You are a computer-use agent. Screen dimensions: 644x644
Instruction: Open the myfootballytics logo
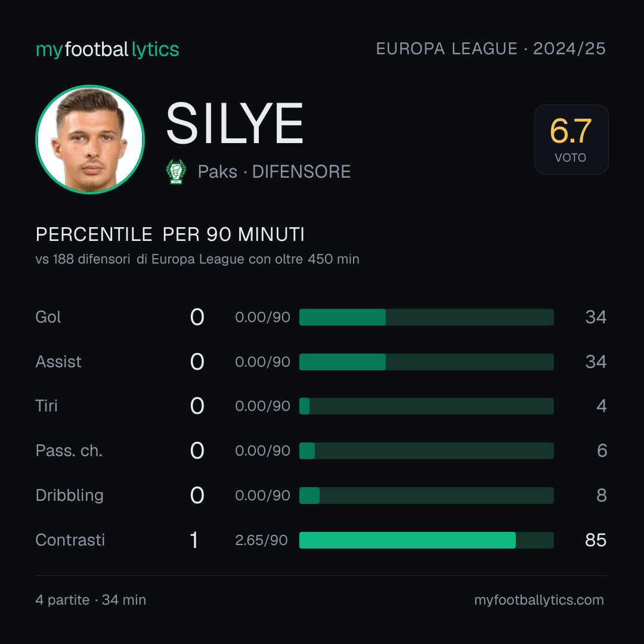[x=107, y=49]
